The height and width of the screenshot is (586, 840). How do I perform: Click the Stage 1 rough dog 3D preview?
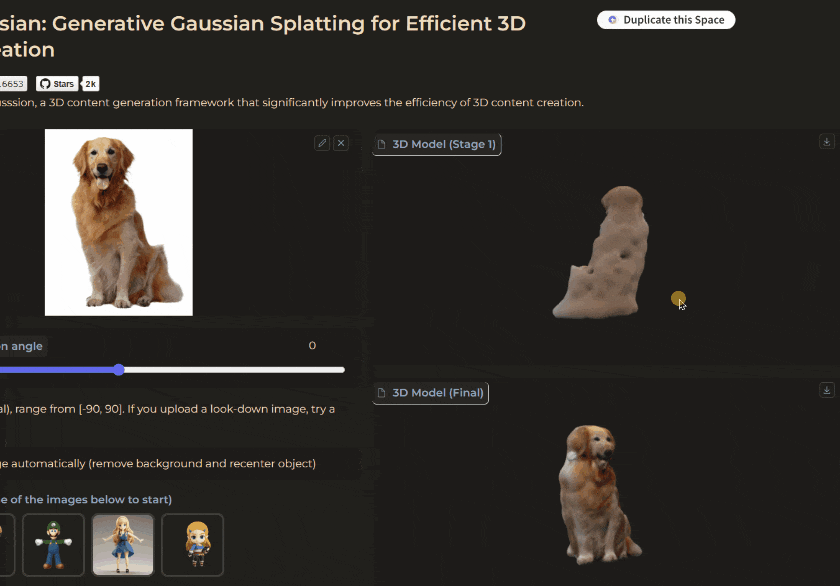pos(601,253)
